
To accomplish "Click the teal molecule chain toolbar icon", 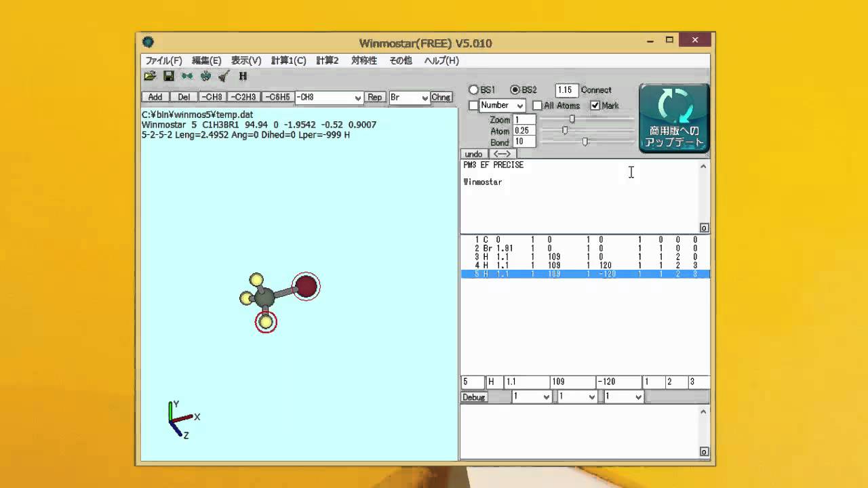I will (x=187, y=76).
